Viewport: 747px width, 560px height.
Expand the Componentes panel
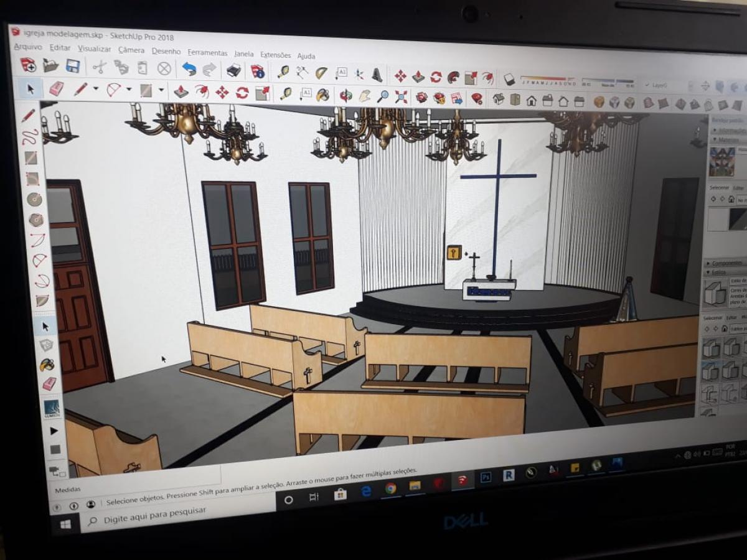click(725, 263)
